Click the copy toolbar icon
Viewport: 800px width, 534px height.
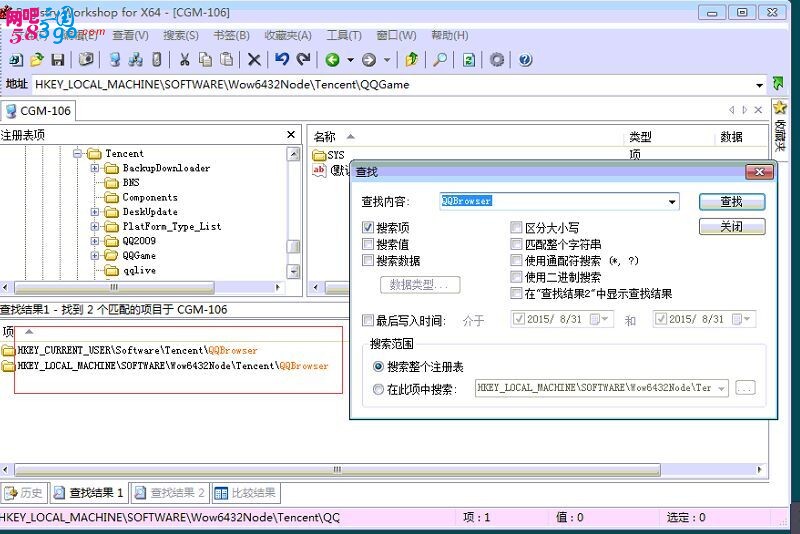[x=206, y=60]
